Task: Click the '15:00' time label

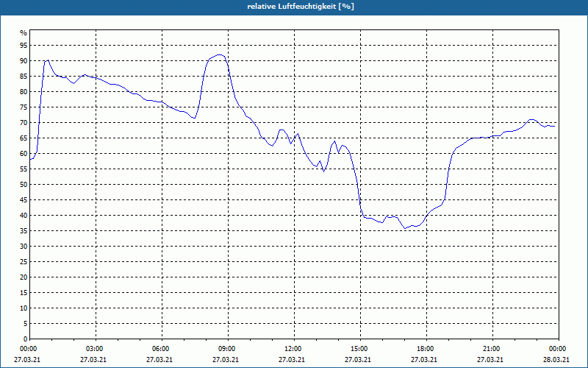Action: [x=360, y=349]
